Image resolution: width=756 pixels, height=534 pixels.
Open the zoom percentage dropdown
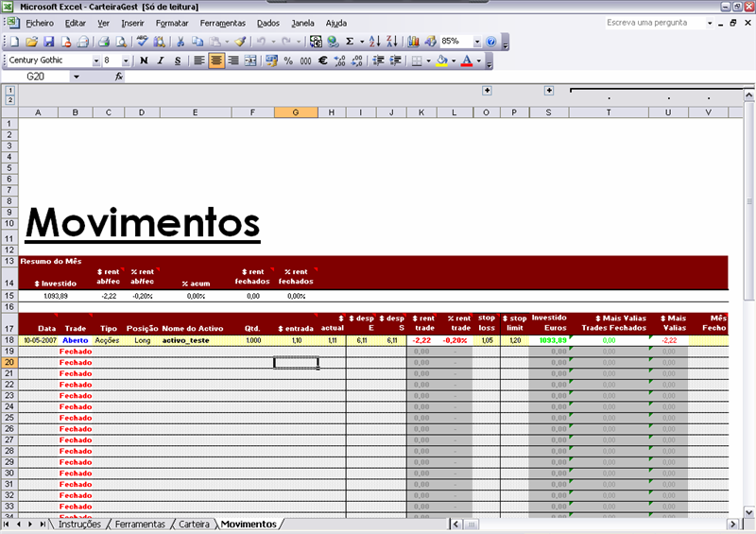477,42
